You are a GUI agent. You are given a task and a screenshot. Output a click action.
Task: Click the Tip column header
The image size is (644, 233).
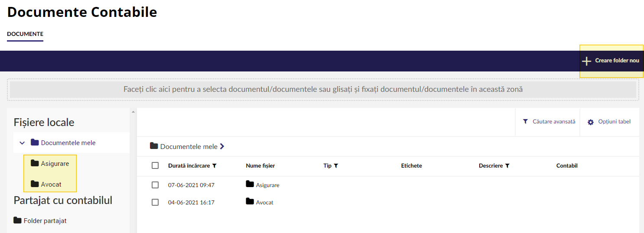(x=327, y=165)
